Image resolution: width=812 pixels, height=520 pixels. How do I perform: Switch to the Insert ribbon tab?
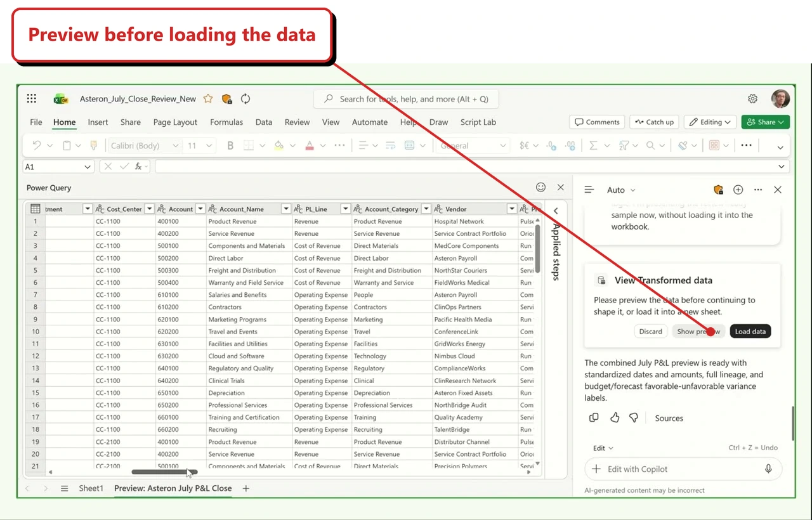pos(98,122)
